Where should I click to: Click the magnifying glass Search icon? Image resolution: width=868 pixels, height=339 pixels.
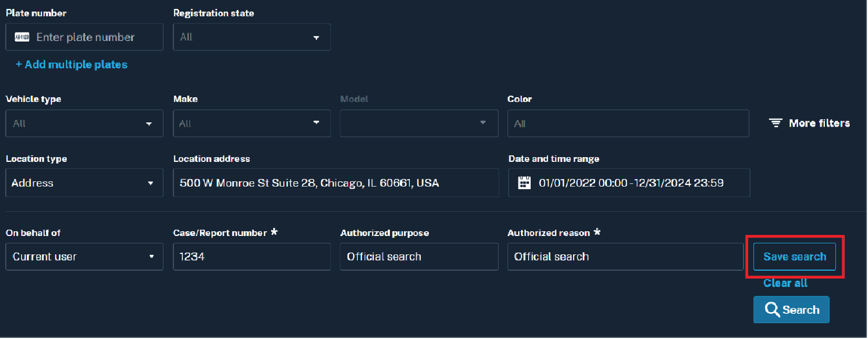[x=771, y=310]
